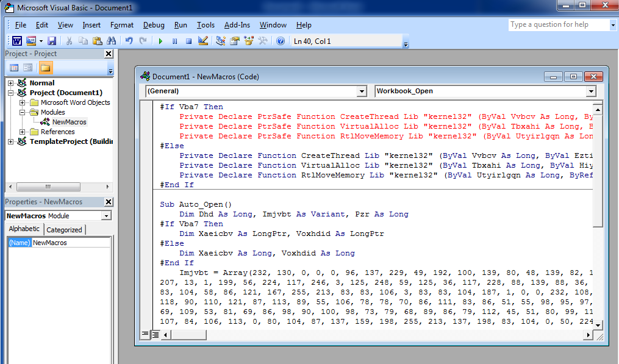Screen dimensions: 619x364
Task: Open the Add-Ins menu
Action: pos(237,25)
